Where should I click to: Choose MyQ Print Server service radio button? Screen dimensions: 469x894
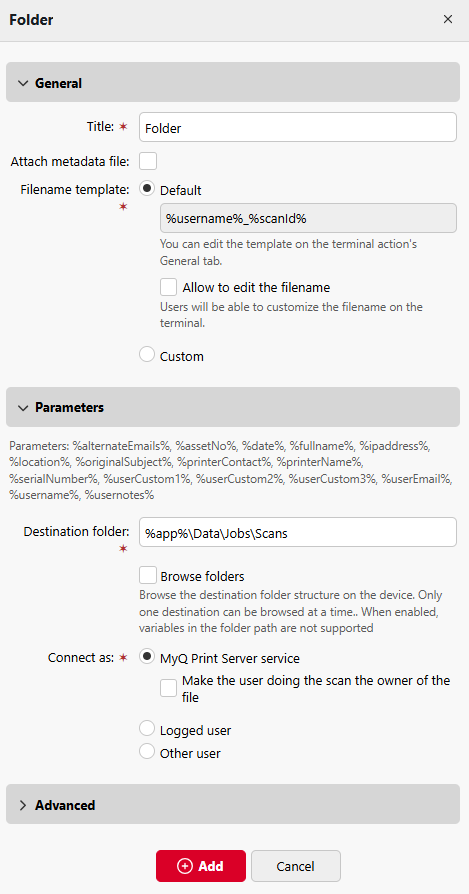[147, 657]
